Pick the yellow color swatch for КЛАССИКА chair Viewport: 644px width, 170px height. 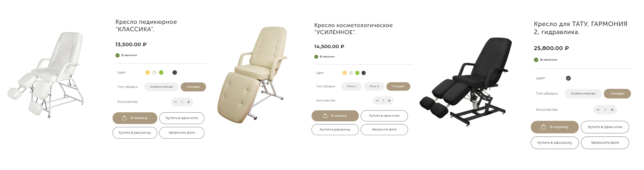pos(148,73)
